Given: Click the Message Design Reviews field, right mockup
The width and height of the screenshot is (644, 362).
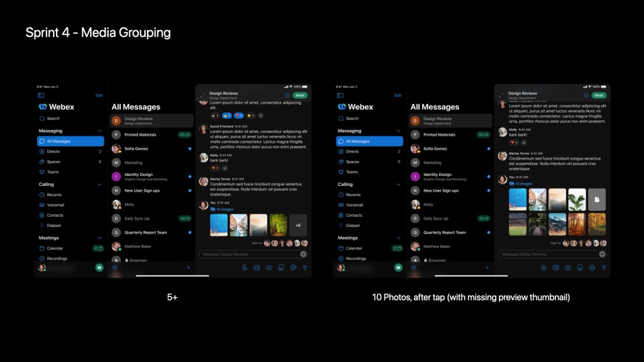Looking at the screenshot, I should coord(547,254).
